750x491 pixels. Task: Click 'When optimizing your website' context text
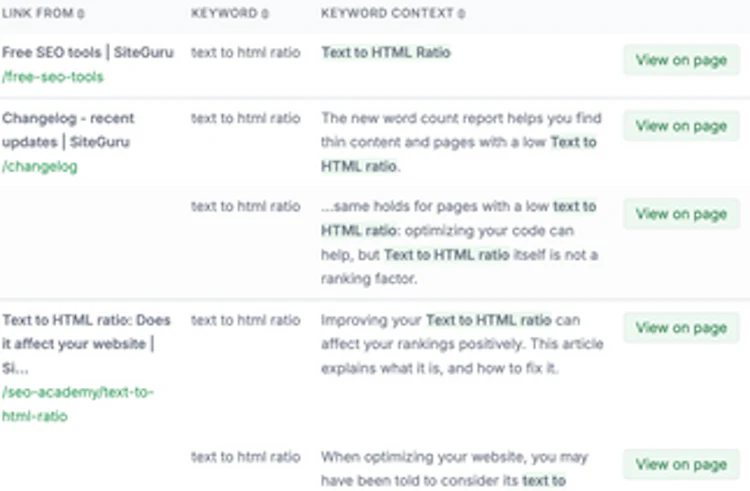point(454,469)
